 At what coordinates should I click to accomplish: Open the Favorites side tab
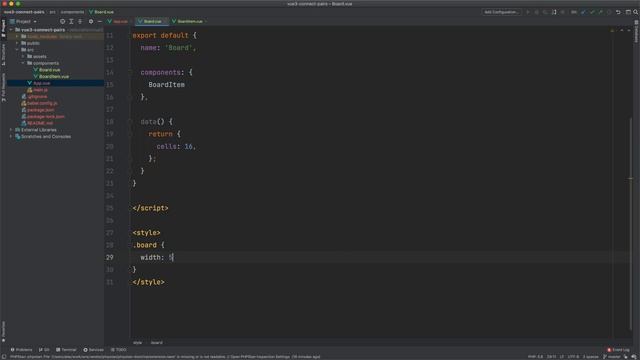pos(3,331)
